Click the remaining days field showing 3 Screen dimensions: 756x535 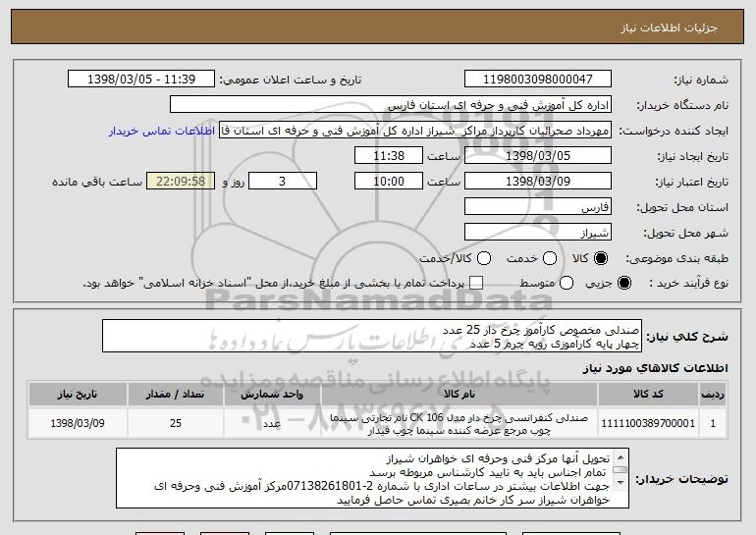click(x=283, y=182)
